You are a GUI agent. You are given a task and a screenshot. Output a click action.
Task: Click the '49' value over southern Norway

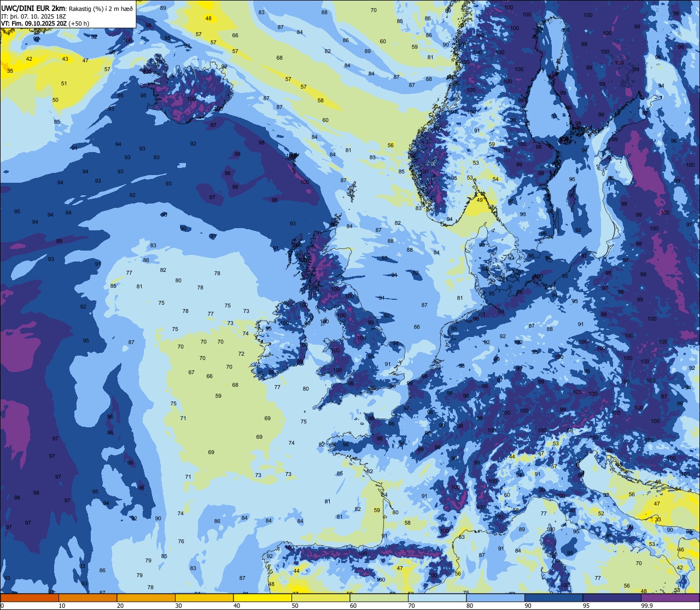(x=480, y=200)
